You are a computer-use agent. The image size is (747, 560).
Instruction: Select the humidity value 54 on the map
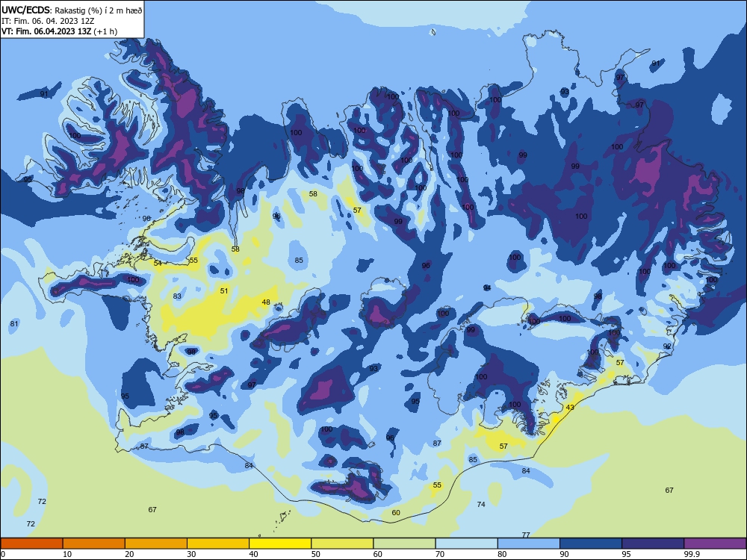pyautogui.click(x=158, y=263)
